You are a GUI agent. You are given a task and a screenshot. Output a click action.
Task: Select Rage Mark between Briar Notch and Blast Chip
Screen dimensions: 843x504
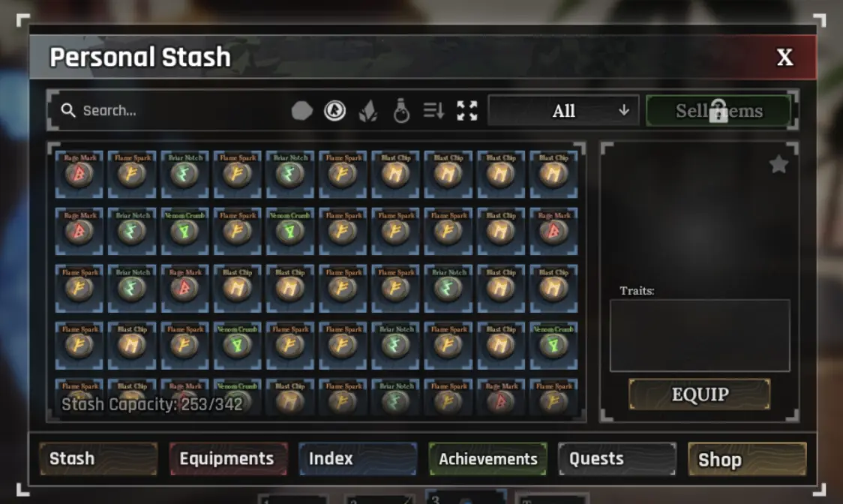184,288
